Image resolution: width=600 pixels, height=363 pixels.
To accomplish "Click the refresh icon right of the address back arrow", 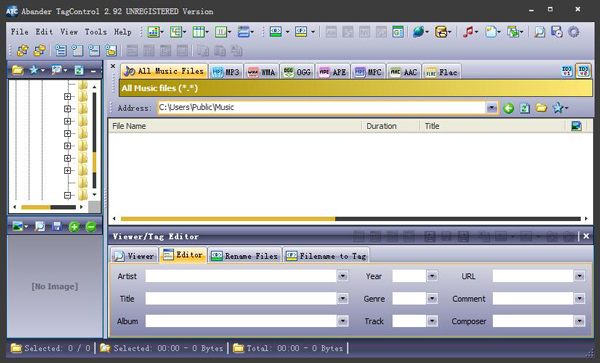I will (525, 108).
